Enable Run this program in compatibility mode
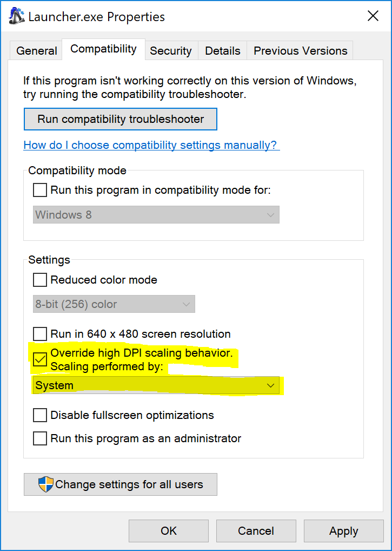 tap(40, 190)
